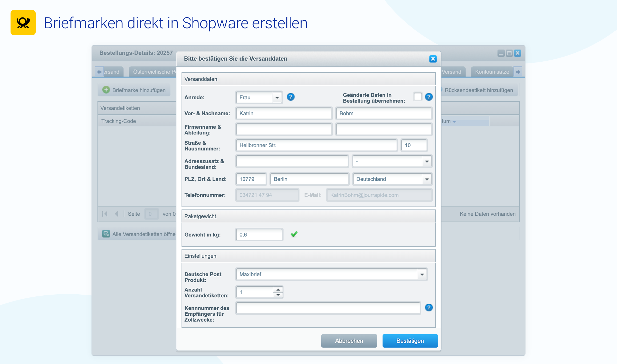Click the Ort field with Berlin
This screenshot has width=617, height=364.
[310, 179]
